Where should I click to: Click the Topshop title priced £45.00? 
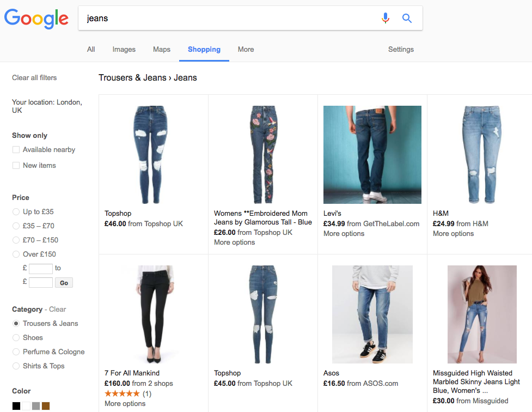point(227,373)
